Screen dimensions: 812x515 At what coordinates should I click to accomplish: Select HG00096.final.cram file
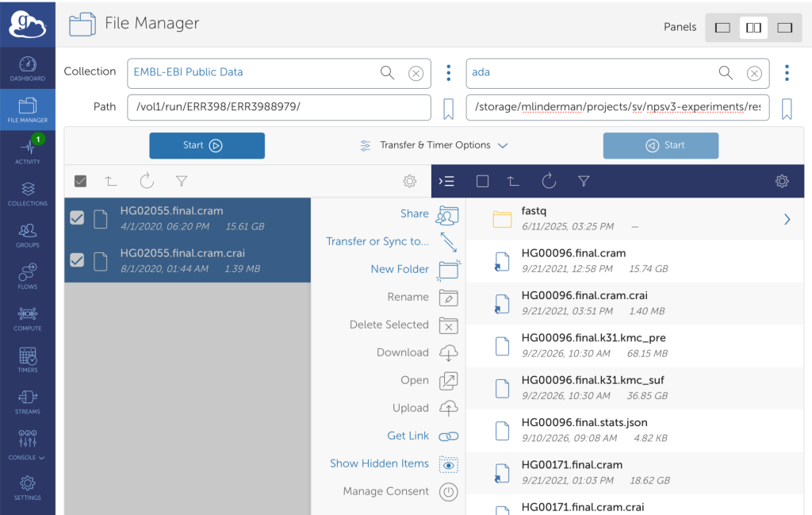(x=635, y=261)
